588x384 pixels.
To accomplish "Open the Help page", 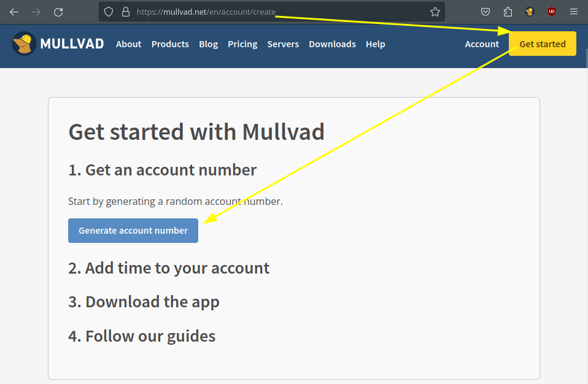I will tap(376, 44).
